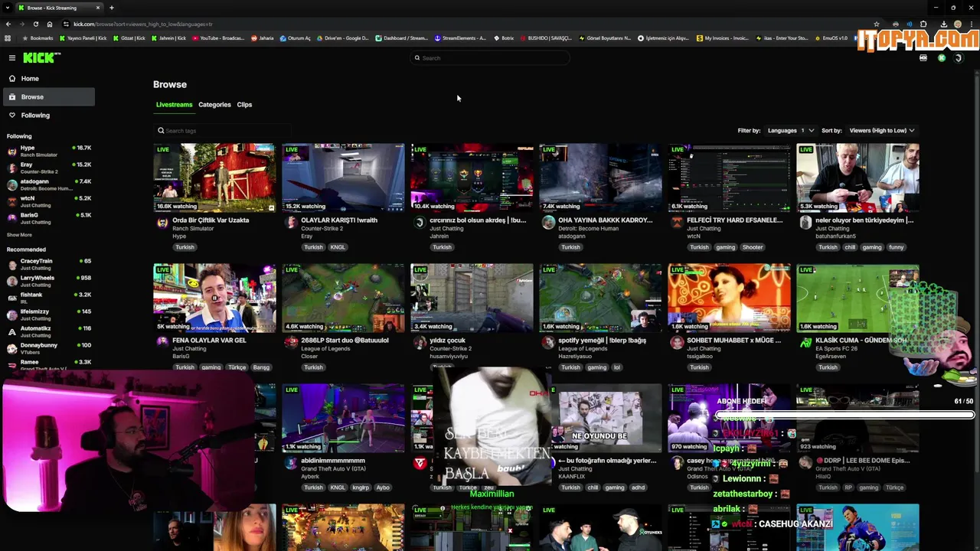This screenshot has height=551, width=980.
Task: Open the KLASİK CUMA EA Sports FC stream thumbnail
Action: 857,298
